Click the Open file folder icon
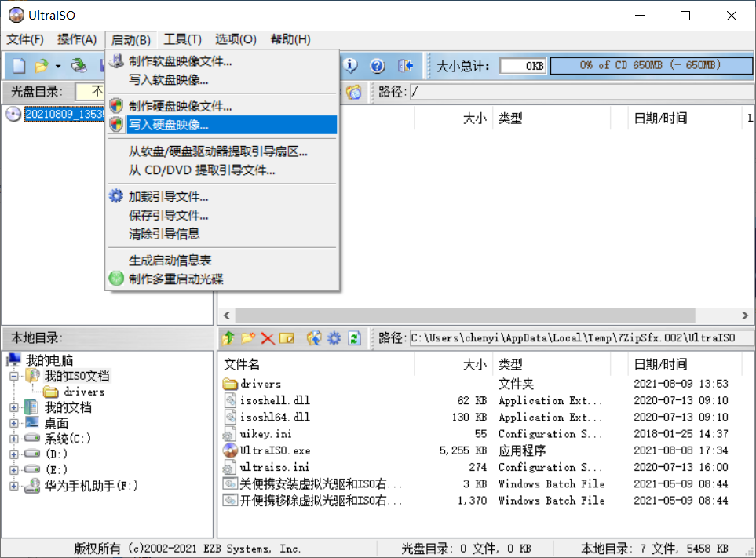This screenshot has height=558, width=756. [42, 65]
